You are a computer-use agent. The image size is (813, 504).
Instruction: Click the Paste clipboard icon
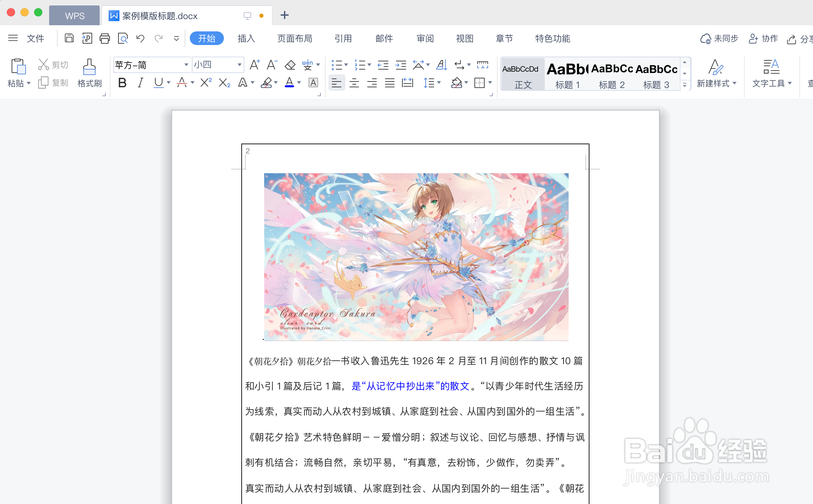pyautogui.click(x=18, y=66)
